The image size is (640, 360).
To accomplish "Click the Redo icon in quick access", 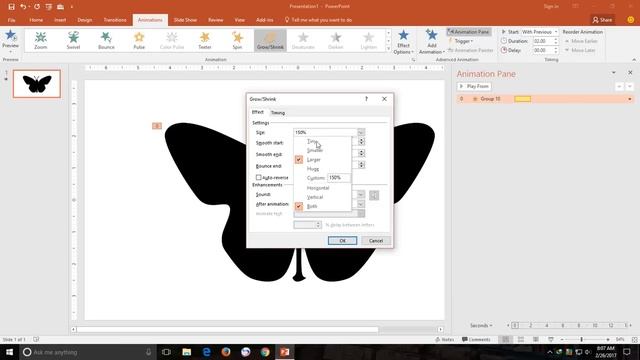I will 37,7.
